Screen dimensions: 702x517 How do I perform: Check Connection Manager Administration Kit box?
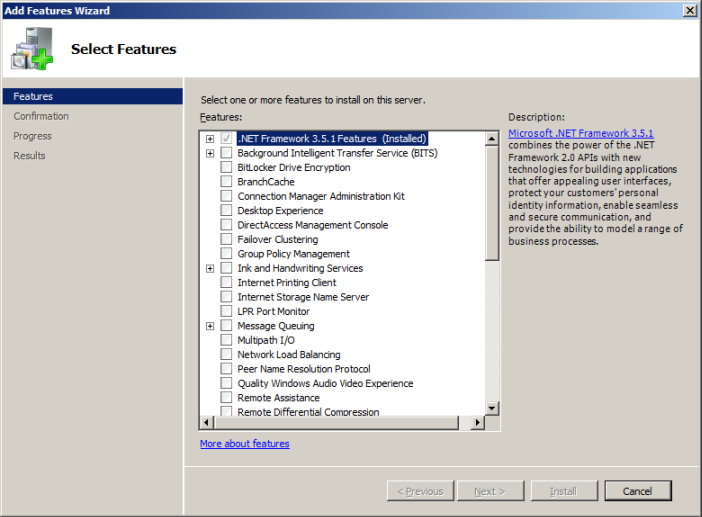[226, 196]
